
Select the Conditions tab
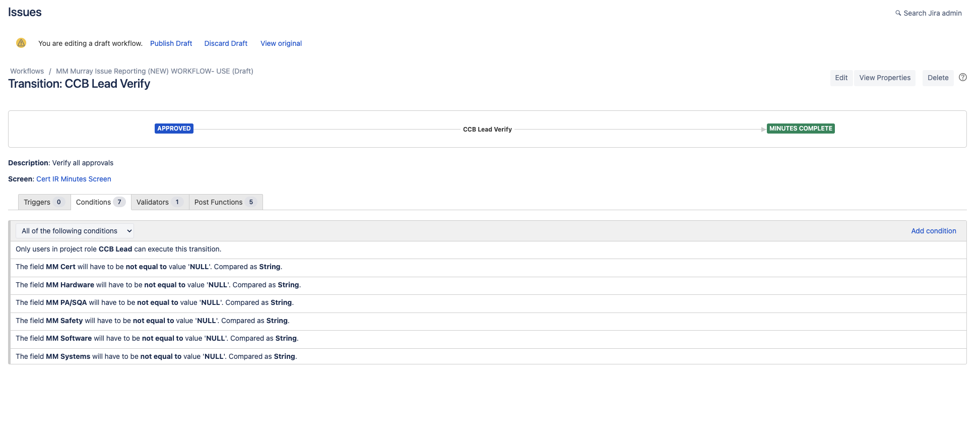pyautogui.click(x=101, y=202)
